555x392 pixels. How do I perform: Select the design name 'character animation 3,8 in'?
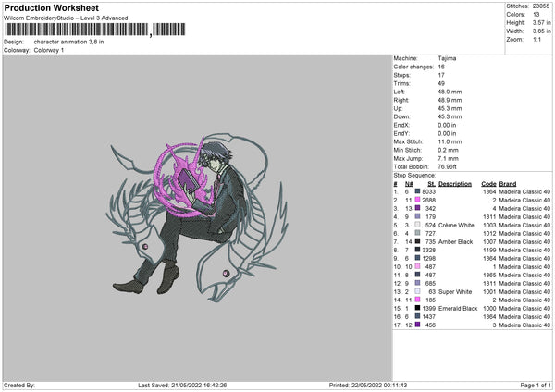click(68, 42)
